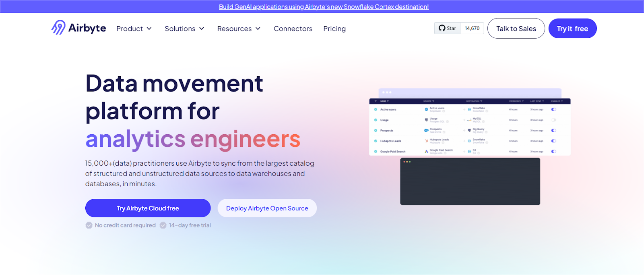Click the status check icon beside Usage
The height and width of the screenshot is (275, 644).
[376, 120]
